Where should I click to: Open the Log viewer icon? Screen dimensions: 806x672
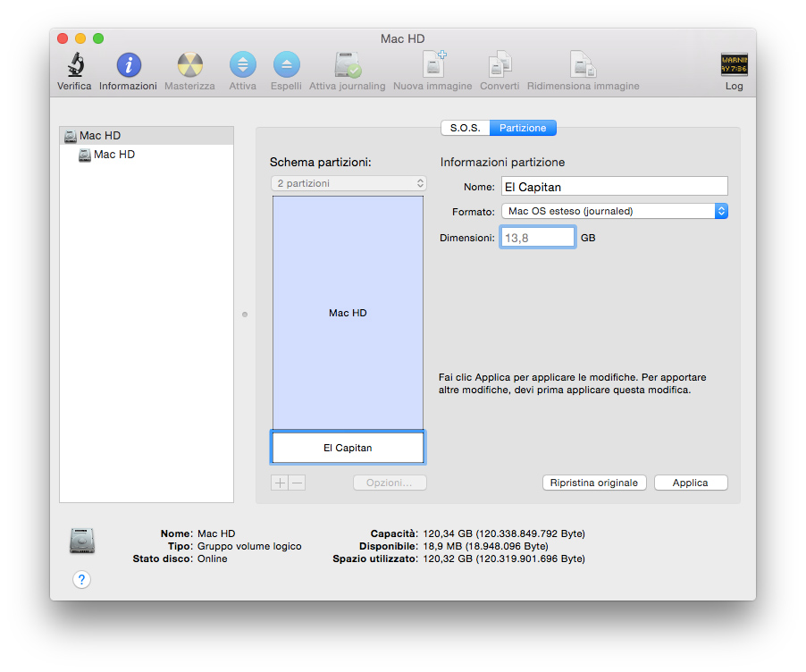(734, 65)
